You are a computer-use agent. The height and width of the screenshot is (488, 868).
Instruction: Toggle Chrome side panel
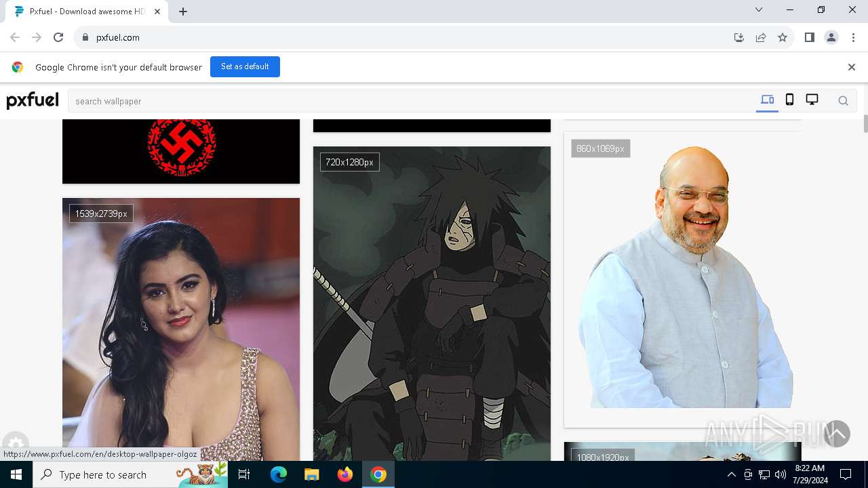point(810,37)
